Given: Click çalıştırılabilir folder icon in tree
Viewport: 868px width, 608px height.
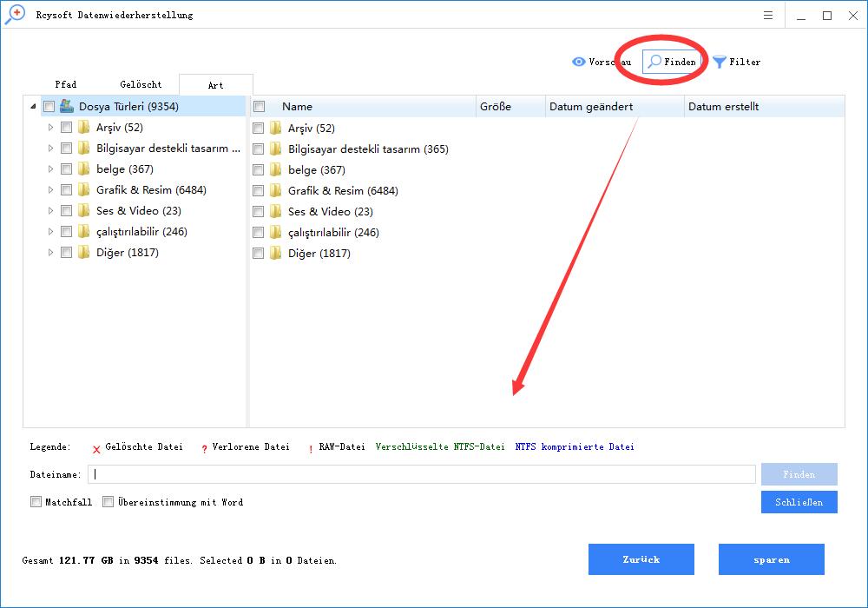Looking at the screenshot, I should (84, 231).
